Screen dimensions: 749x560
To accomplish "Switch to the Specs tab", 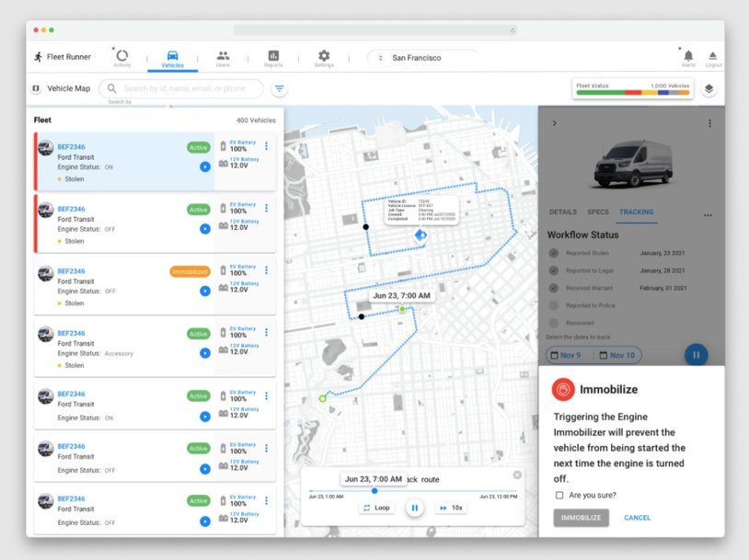I will [x=598, y=212].
